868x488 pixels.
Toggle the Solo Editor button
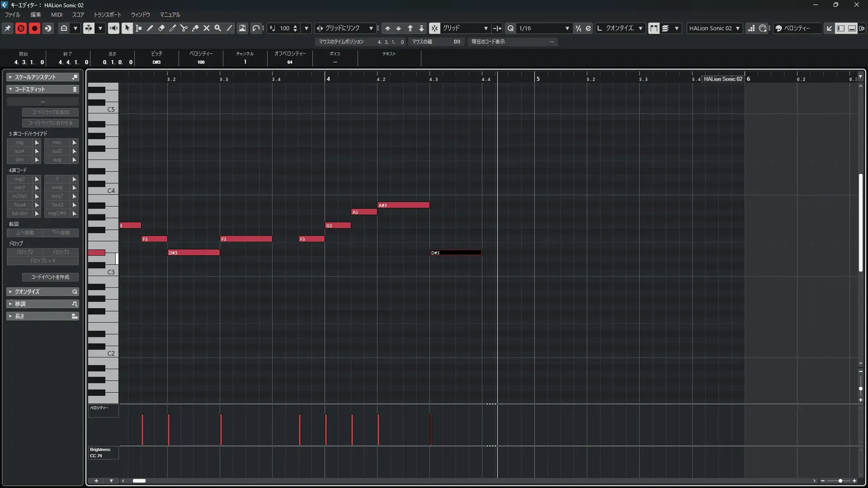point(21,28)
